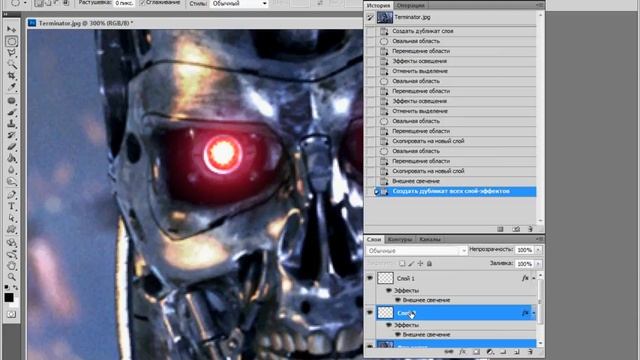Hide Внешнее свечение effect under Слой 1
The width and height of the screenshot is (640, 360).
click(x=398, y=300)
